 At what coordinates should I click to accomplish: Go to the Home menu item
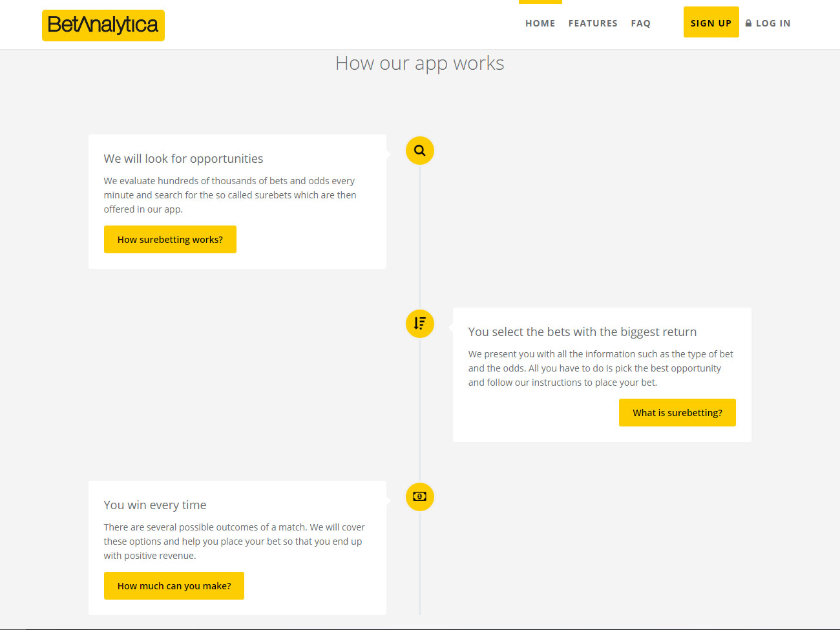(x=540, y=23)
